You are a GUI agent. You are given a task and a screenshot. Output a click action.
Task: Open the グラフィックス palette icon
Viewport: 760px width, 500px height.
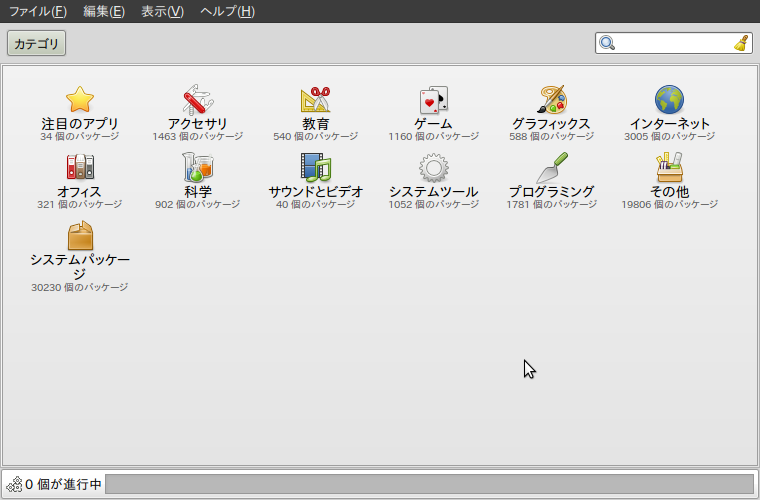point(552,99)
